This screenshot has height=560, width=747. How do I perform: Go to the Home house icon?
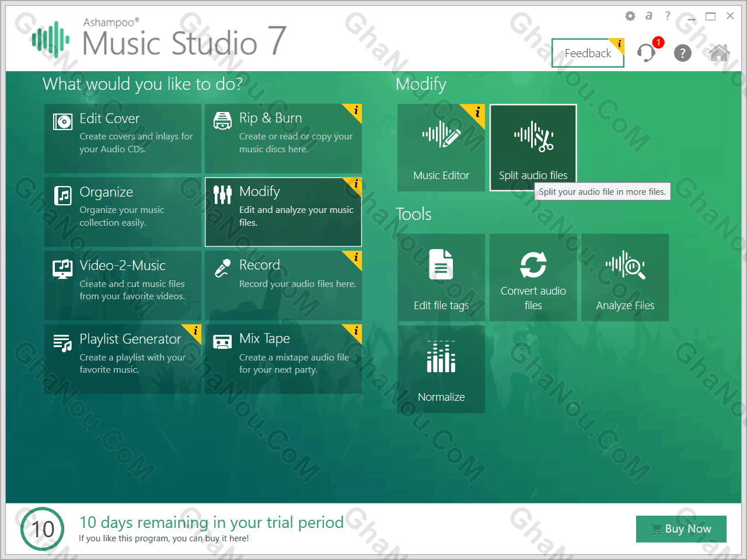(x=720, y=53)
